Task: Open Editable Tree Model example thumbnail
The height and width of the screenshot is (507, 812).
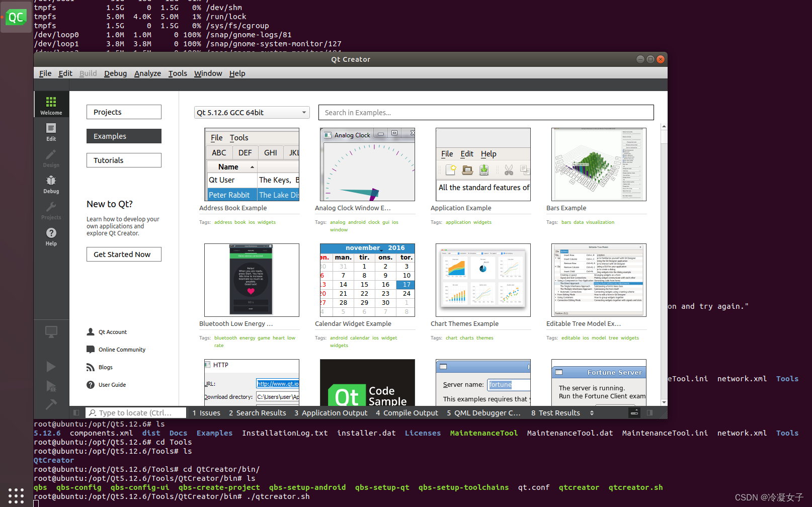Action: point(599,280)
